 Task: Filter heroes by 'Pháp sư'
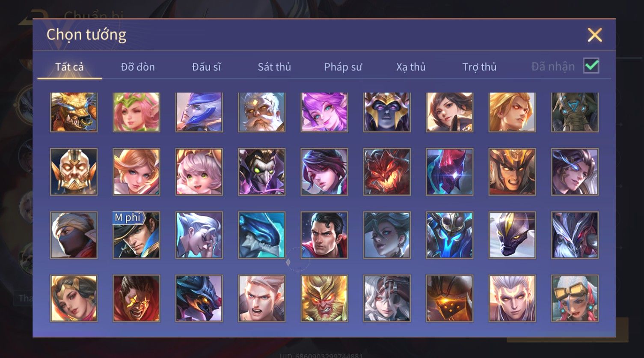[343, 67]
